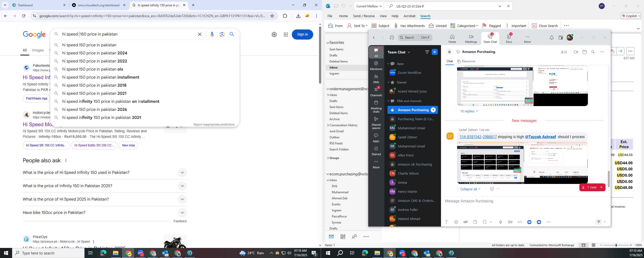Expand the first People also ask question

182,173
